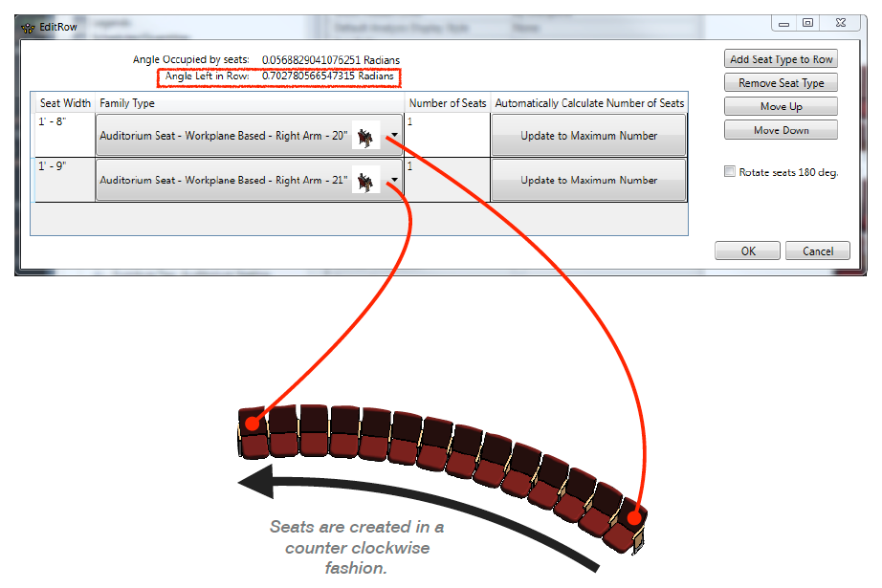The width and height of the screenshot is (882, 588).
Task: Click Add Seat Type to Row
Action: point(780,58)
